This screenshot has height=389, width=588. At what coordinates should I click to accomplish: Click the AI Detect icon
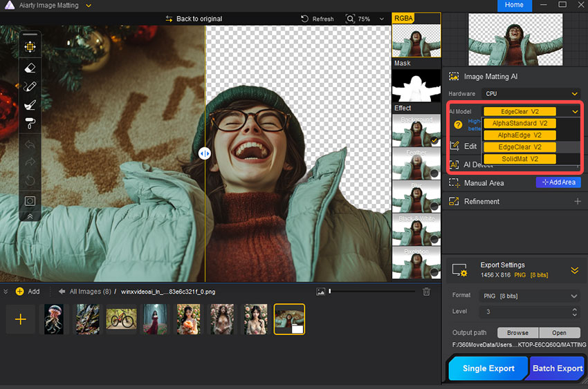pos(454,164)
